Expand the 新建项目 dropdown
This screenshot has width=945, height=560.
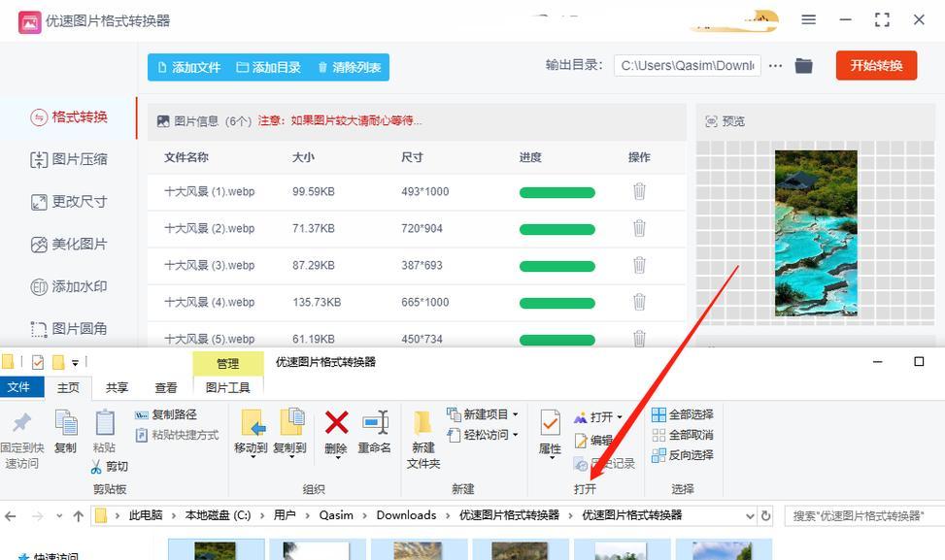click(516, 414)
